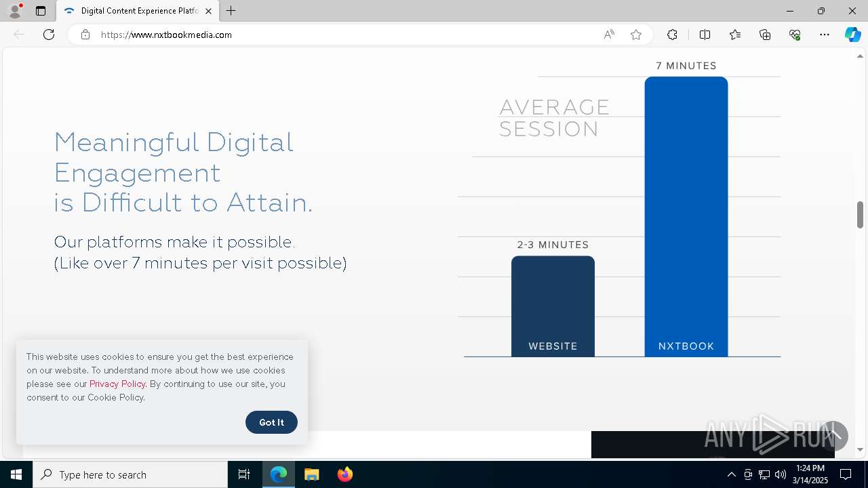Click the back-to-top arrow button
Image resolution: width=868 pixels, height=488 pixels.
click(x=834, y=436)
